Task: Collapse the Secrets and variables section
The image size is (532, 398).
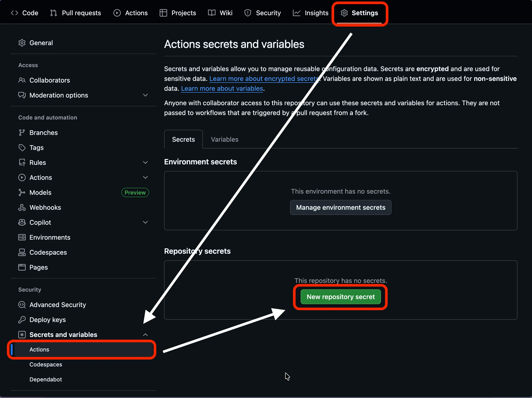Action: click(145, 335)
